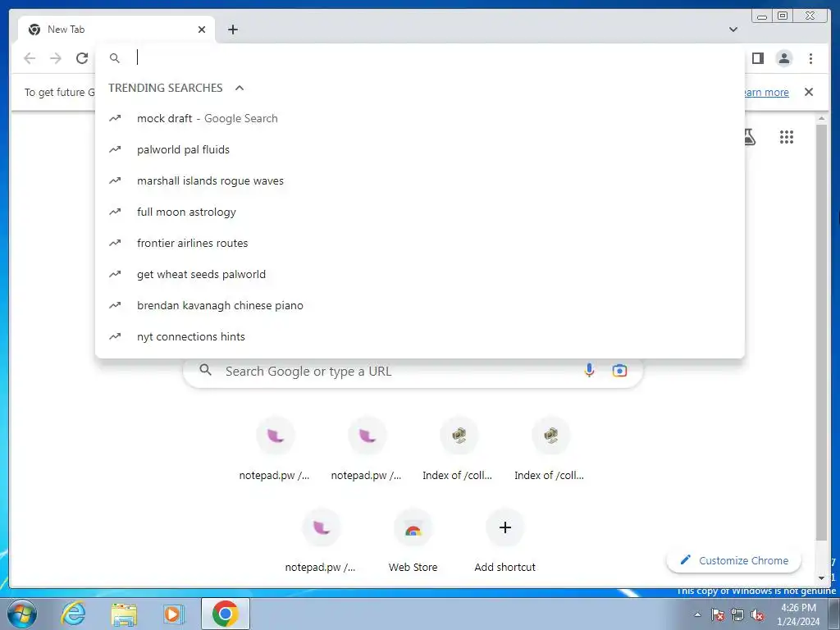Open the bottom-row notepad.pw shortcut
Screen dimensions: 840x630
(321, 541)
